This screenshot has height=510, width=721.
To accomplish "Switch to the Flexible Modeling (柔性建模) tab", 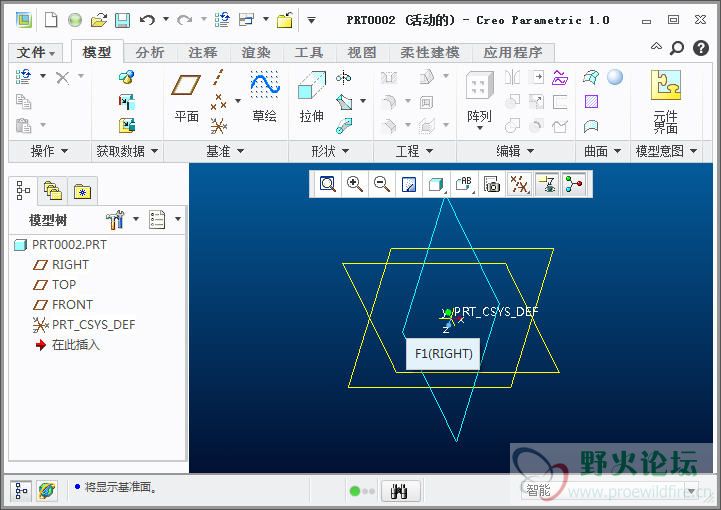I will (x=429, y=52).
